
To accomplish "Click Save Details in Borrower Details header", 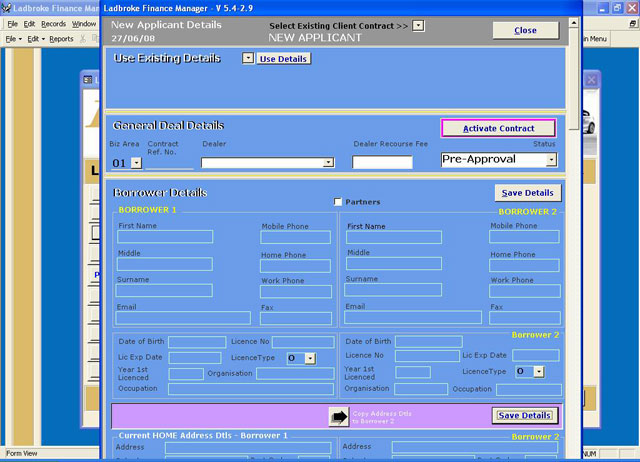I will (x=528, y=193).
